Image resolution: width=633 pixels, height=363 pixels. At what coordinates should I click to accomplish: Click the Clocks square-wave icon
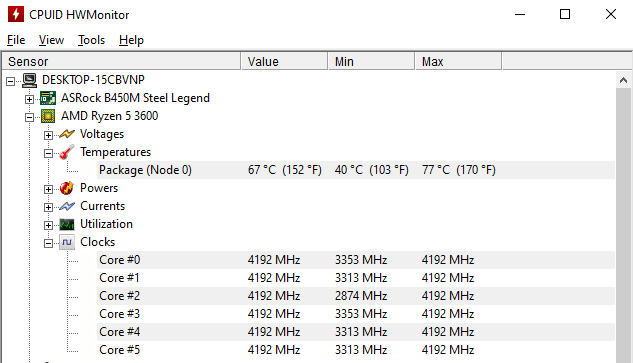pos(67,242)
